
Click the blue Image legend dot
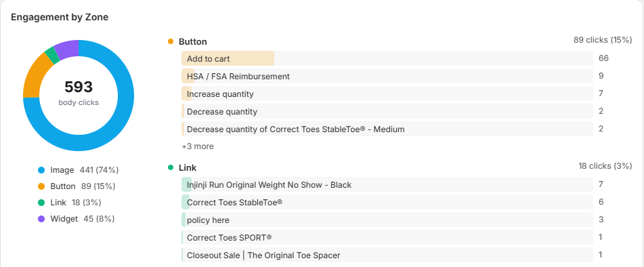coord(41,170)
